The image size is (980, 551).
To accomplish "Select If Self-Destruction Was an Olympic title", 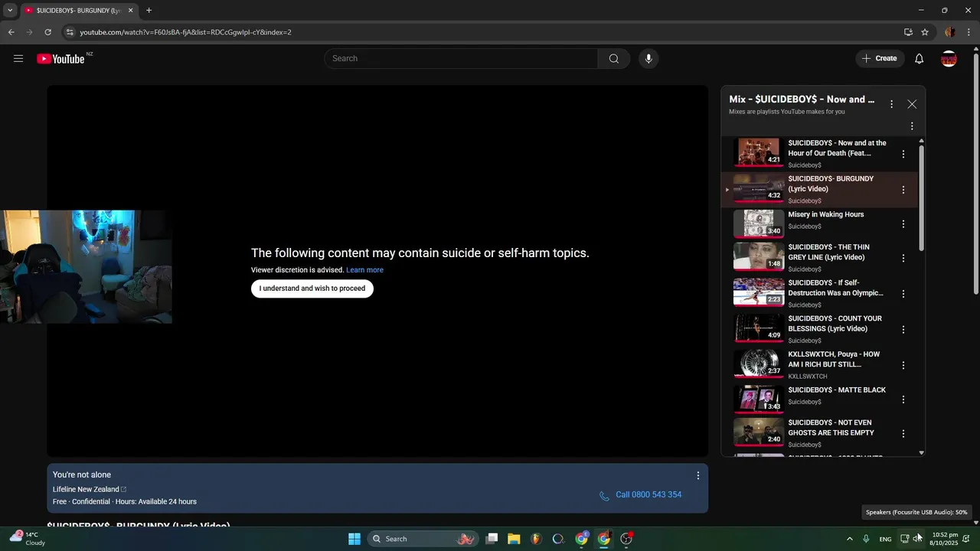I will tap(836, 288).
